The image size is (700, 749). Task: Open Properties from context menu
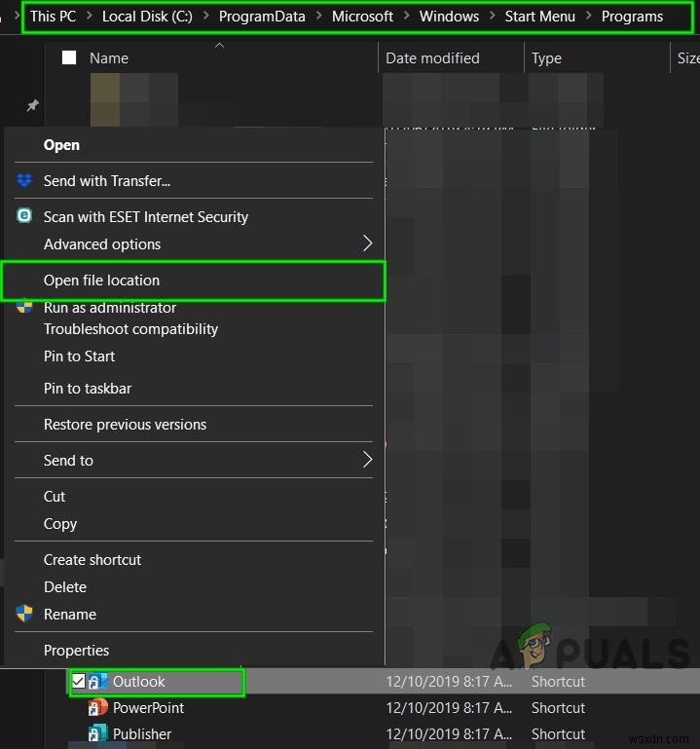coord(76,651)
